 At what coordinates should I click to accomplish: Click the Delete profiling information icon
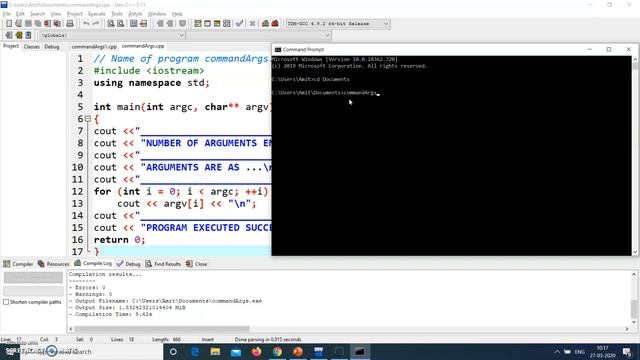275,24
